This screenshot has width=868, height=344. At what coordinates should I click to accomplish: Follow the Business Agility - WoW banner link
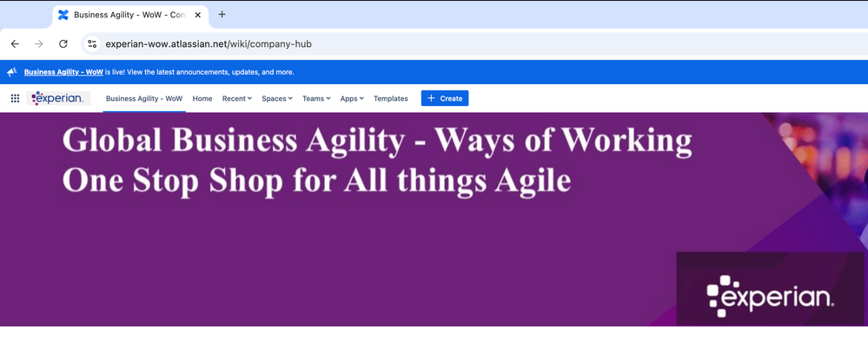pos(63,72)
